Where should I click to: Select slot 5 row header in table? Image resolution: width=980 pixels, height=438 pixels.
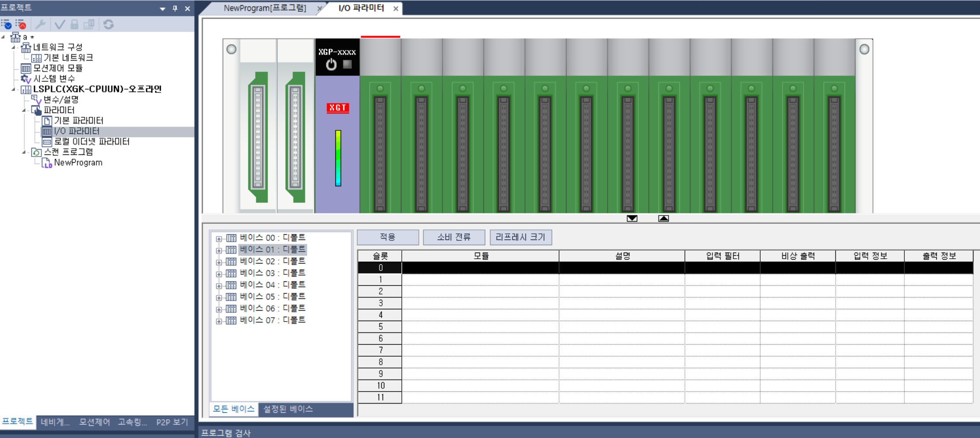380,327
